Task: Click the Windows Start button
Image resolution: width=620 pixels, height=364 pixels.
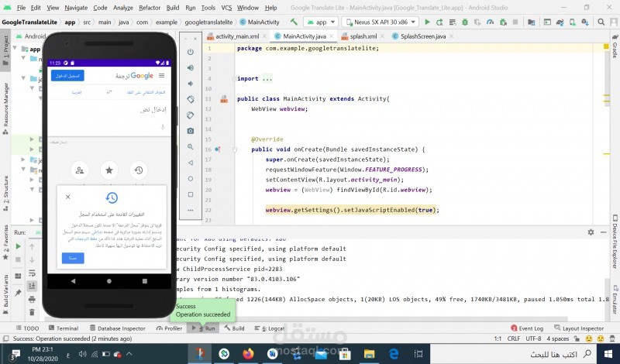Action: point(608,353)
